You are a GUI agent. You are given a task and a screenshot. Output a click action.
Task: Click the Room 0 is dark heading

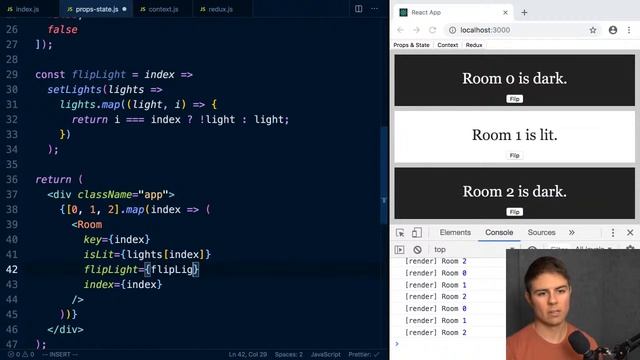point(514,78)
